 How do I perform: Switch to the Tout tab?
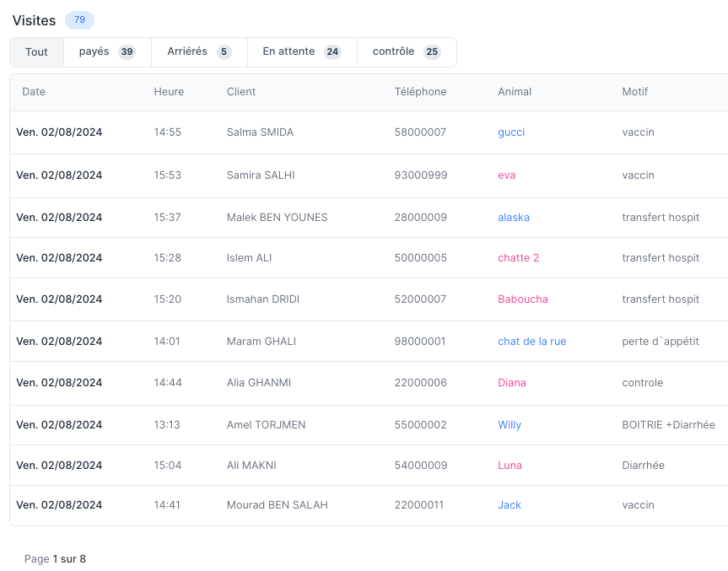[36, 52]
